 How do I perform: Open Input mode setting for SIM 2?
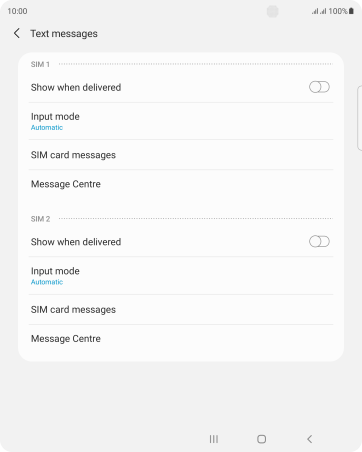pyautogui.click(x=181, y=276)
